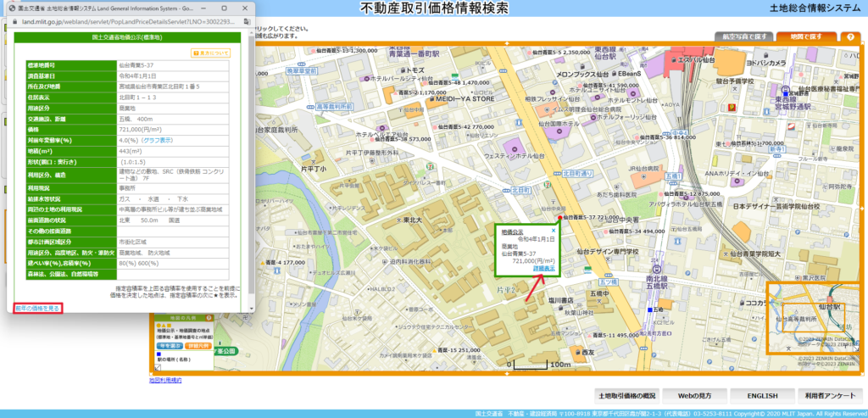Collapse legend panel with diagonal arrow icon
This screenshot has width=868, height=418.
(159, 366)
